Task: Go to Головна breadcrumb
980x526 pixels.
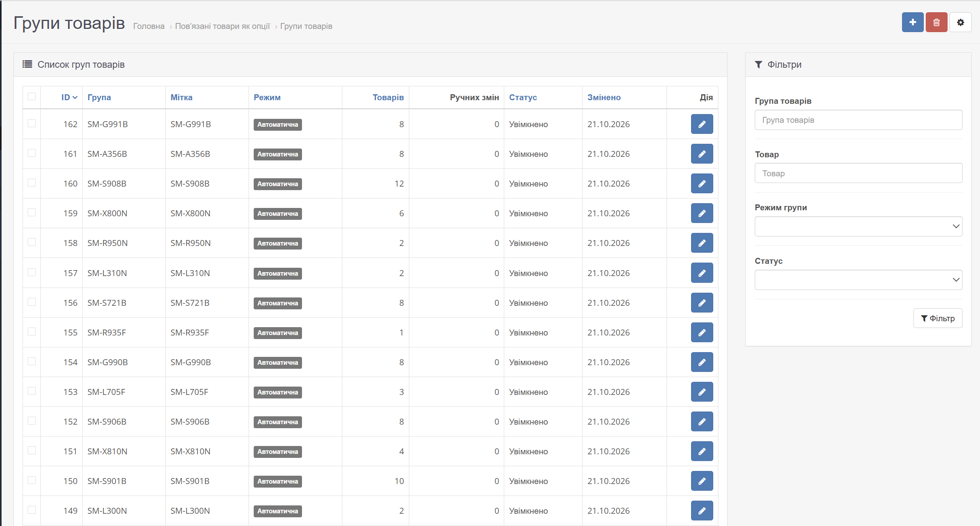Action: [x=149, y=26]
